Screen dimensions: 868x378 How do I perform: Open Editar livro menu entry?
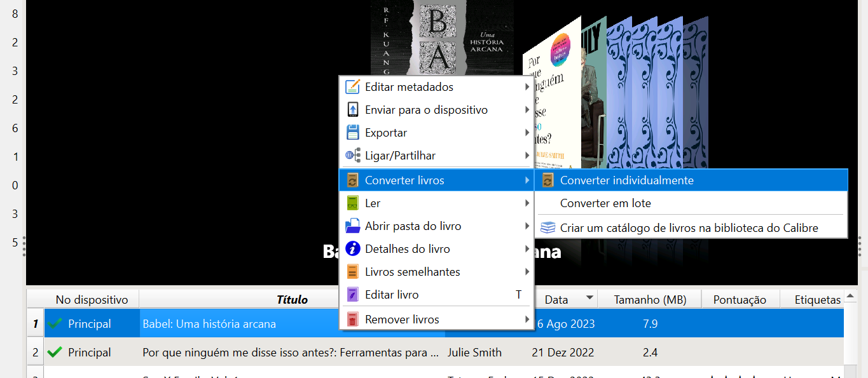(x=392, y=295)
